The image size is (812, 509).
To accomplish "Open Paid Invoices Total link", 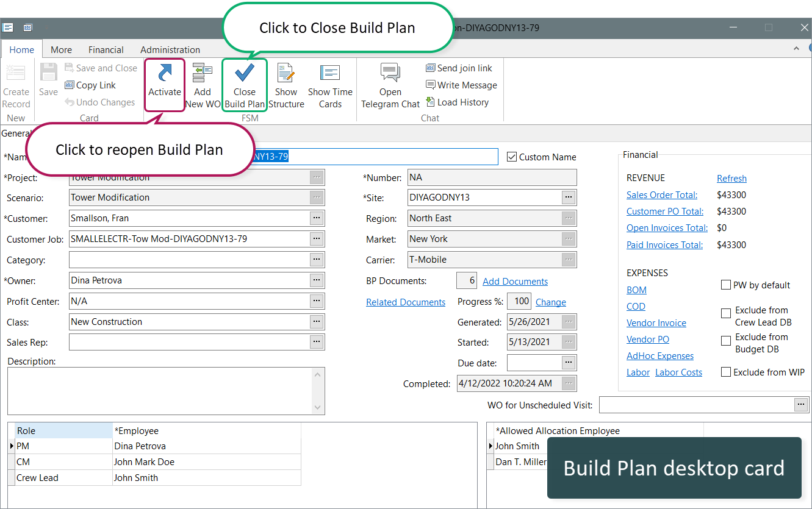I will pos(665,245).
